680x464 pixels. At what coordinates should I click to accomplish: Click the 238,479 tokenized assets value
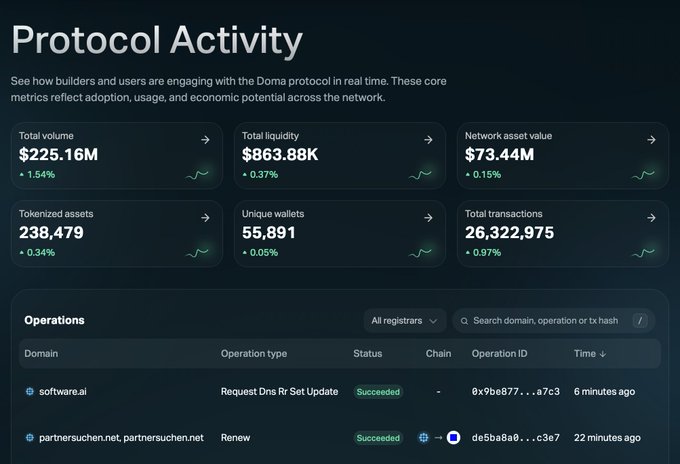[x=51, y=232]
